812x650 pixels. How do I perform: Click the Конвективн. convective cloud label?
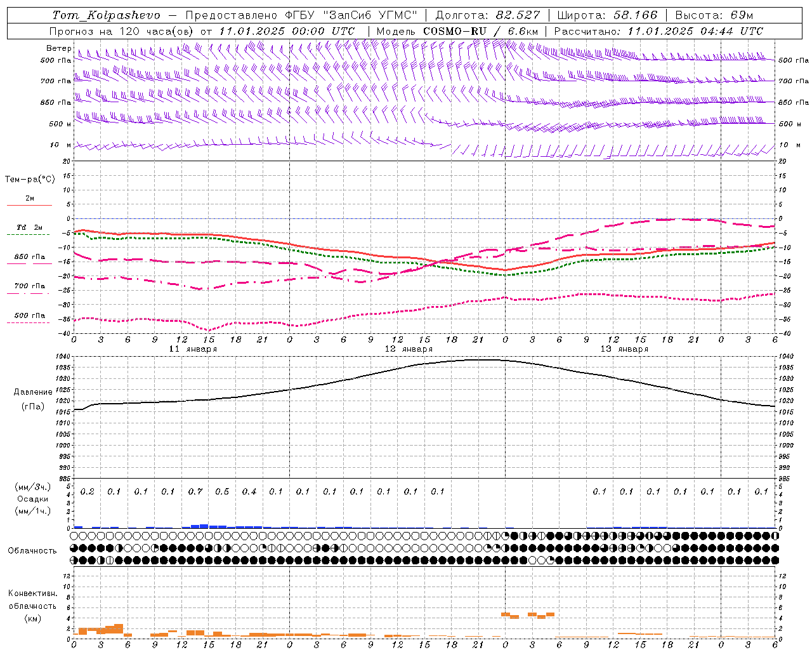tap(33, 594)
